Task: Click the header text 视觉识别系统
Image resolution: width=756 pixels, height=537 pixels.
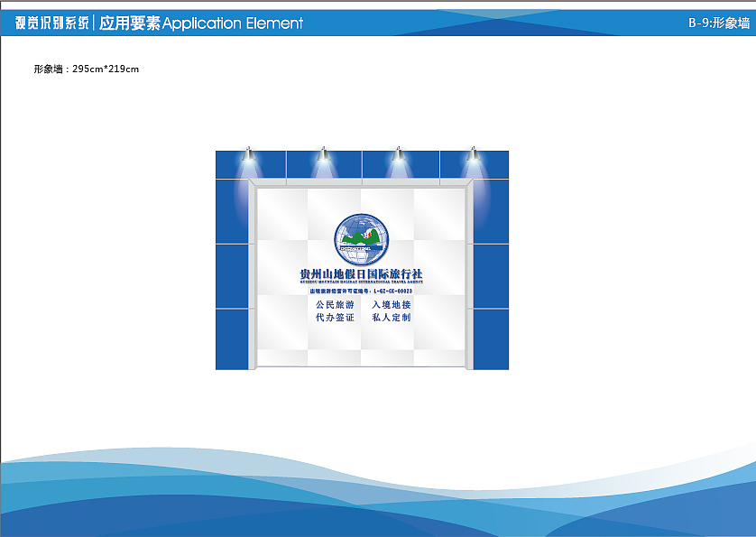Action: click(52, 23)
